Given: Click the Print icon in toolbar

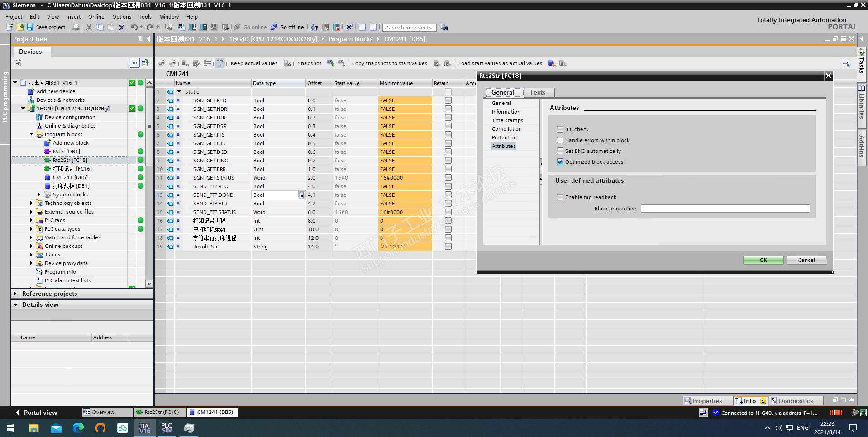Looking at the screenshot, I should coord(76,27).
